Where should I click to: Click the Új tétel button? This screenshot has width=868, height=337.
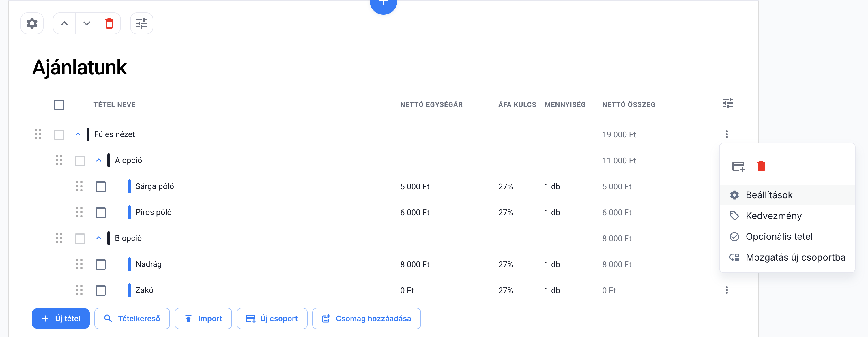[x=61, y=319]
